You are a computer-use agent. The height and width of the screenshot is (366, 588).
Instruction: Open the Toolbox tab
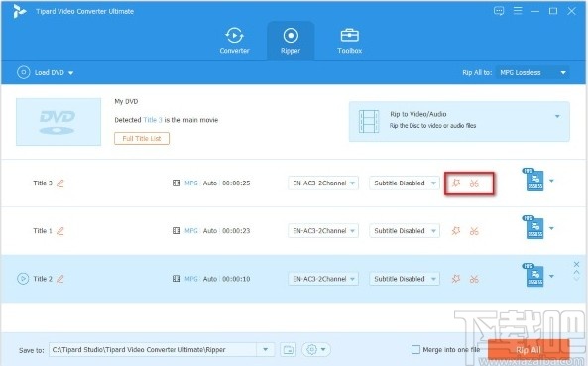(349, 41)
